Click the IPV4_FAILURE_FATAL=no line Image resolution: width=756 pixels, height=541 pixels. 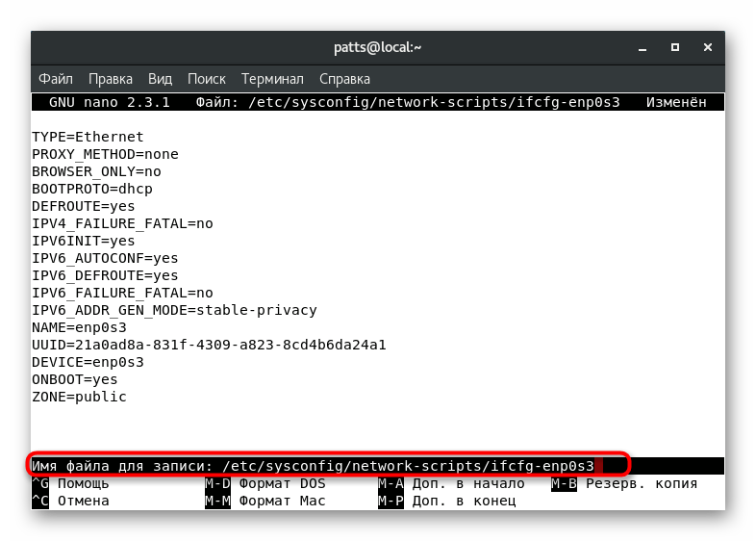tap(122, 224)
